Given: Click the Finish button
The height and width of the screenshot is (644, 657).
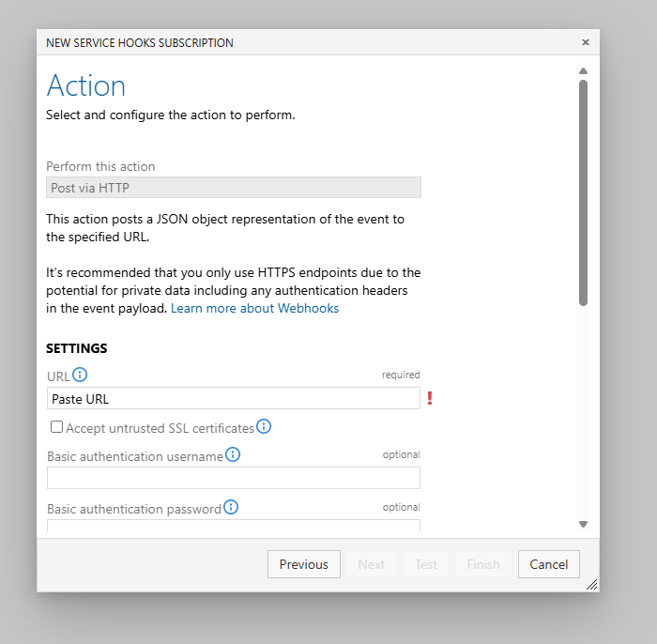Looking at the screenshot, I should tap(483, 564).
